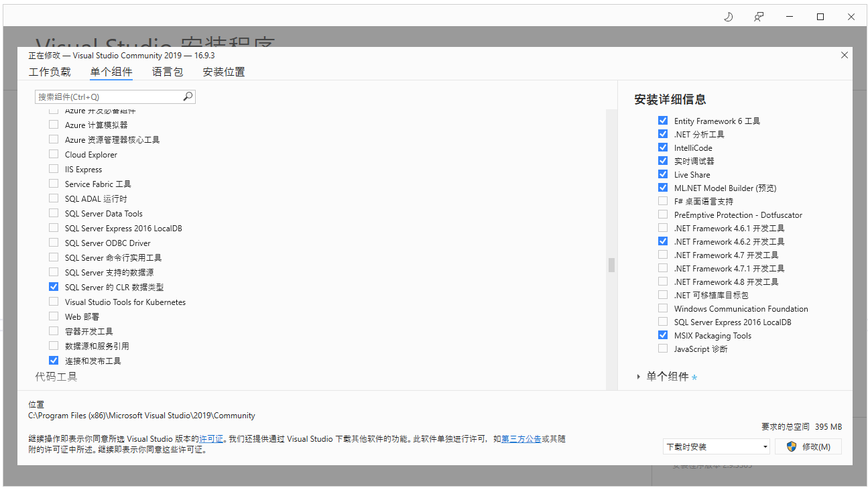Switch to the 工作负载 tab
Screen dimensions: 868x490
[x=50, y=72]
